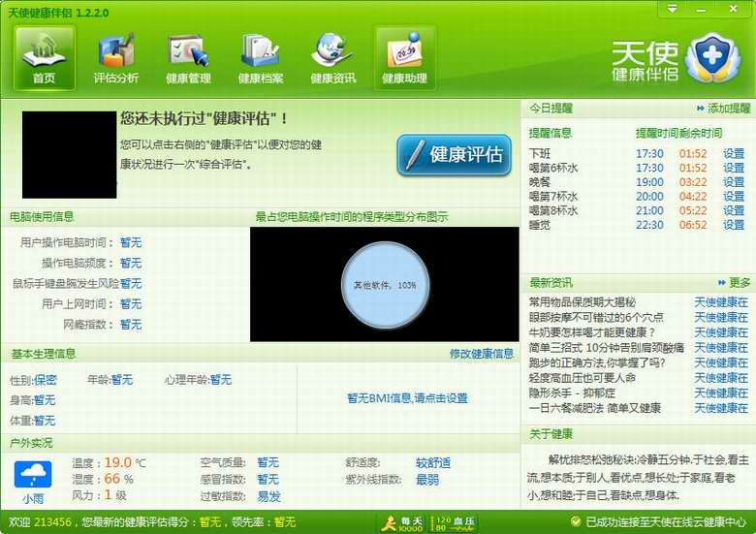Click 设置 for the 睡觉 reminder
Screen dimensions: 756x534
pos(734,225)
